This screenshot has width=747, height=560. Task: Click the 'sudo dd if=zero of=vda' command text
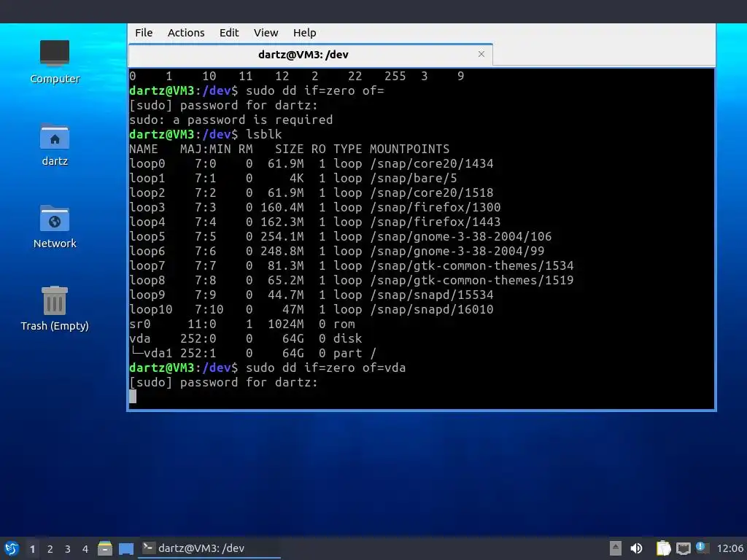pos(326,368)
